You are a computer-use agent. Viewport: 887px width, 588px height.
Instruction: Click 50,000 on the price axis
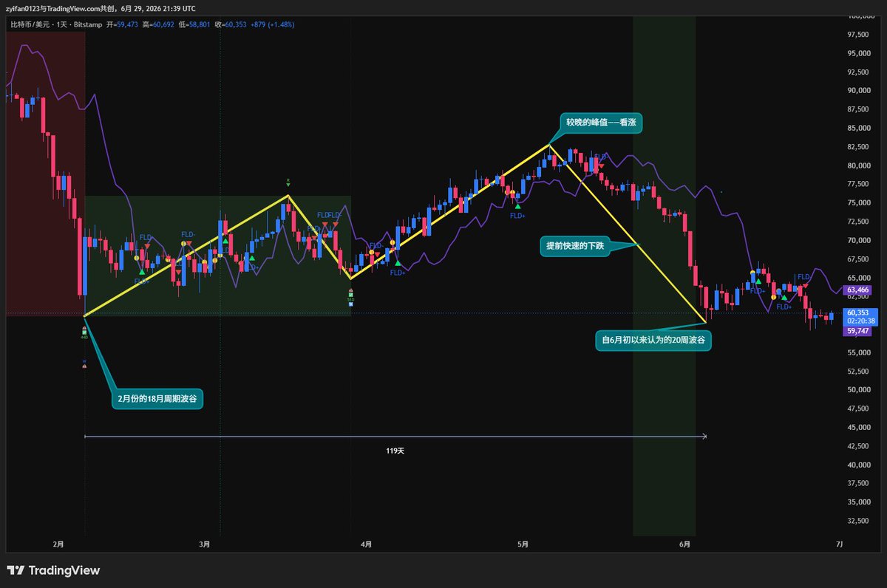[x=857, y=390]
